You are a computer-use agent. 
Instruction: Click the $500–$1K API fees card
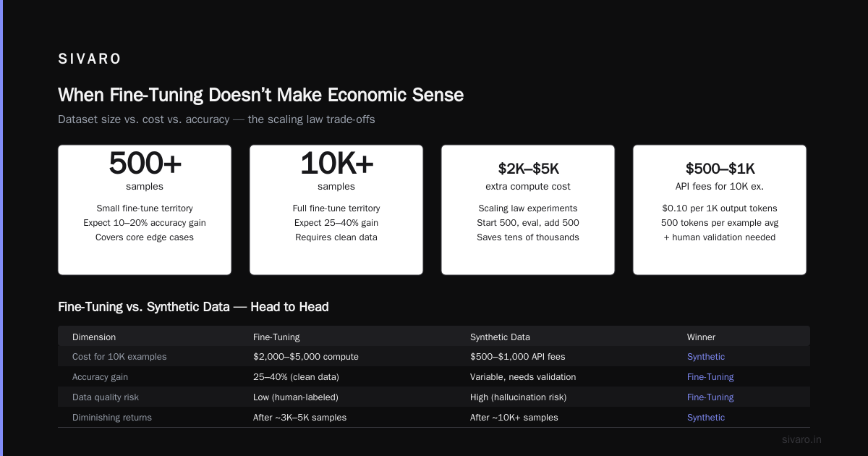pyautogui.click(x=720, y=210)
